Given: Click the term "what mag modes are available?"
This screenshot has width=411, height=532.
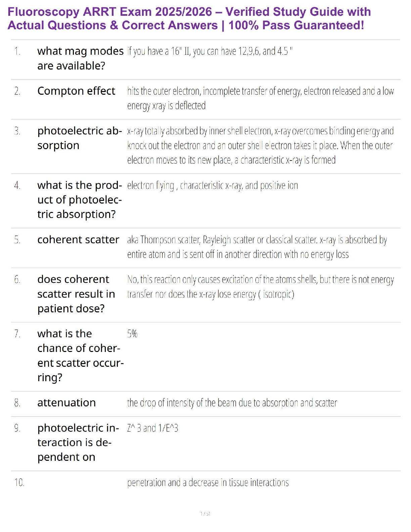Looking at the screenshot, I should 80,58.
